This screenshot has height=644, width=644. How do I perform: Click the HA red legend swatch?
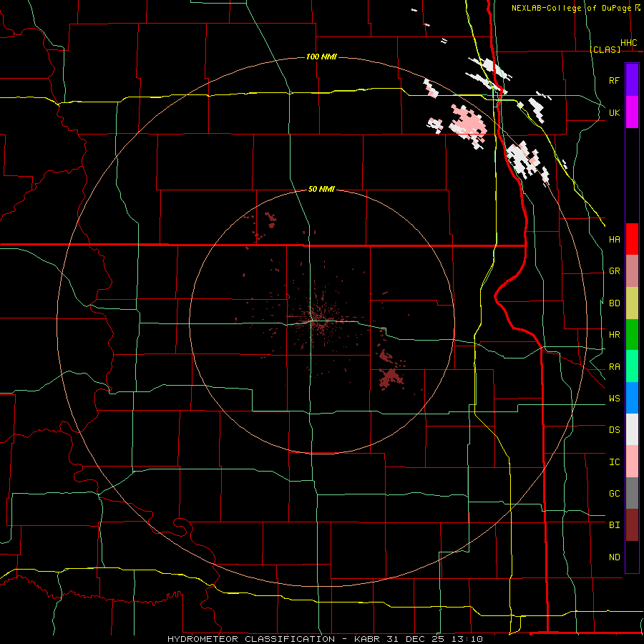tap(632, 239)
